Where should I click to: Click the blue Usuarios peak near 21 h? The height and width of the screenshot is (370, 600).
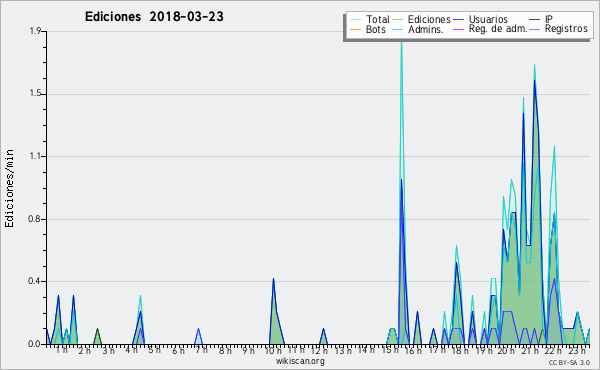click(534, 81)
